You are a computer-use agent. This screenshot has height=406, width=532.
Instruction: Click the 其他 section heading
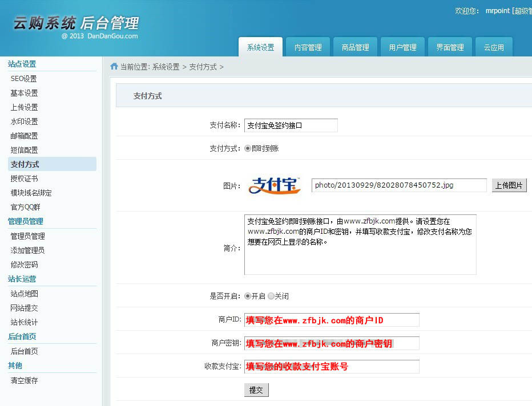(15, 366)
